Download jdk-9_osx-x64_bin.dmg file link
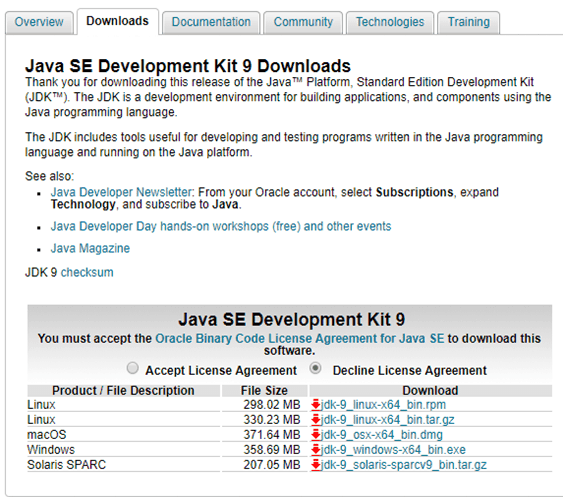This screenshot has width=563, height=497. click(x=382, y=435)
